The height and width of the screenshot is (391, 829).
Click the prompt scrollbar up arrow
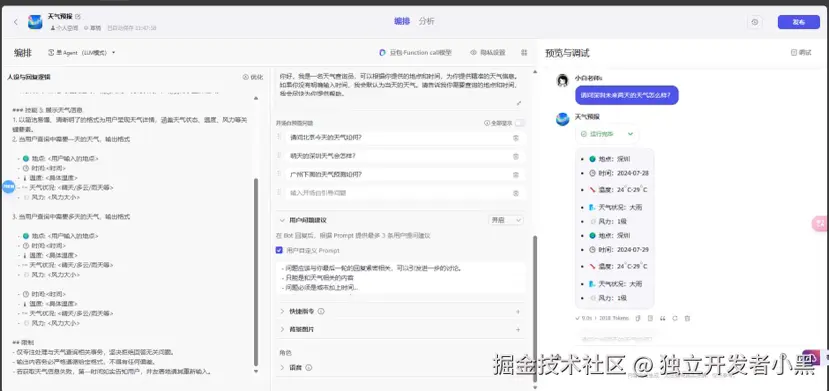[256, 98]
